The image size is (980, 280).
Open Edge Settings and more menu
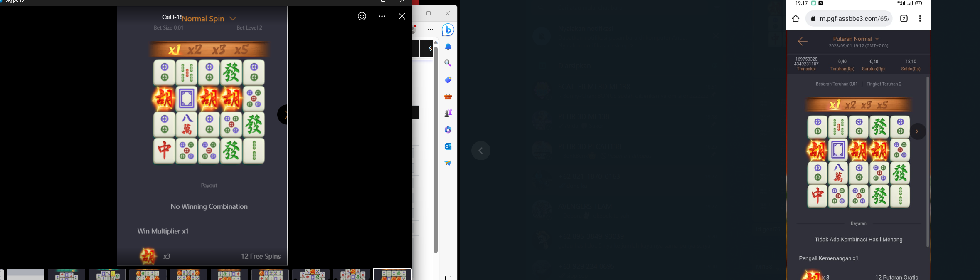[x=431, y=30]
